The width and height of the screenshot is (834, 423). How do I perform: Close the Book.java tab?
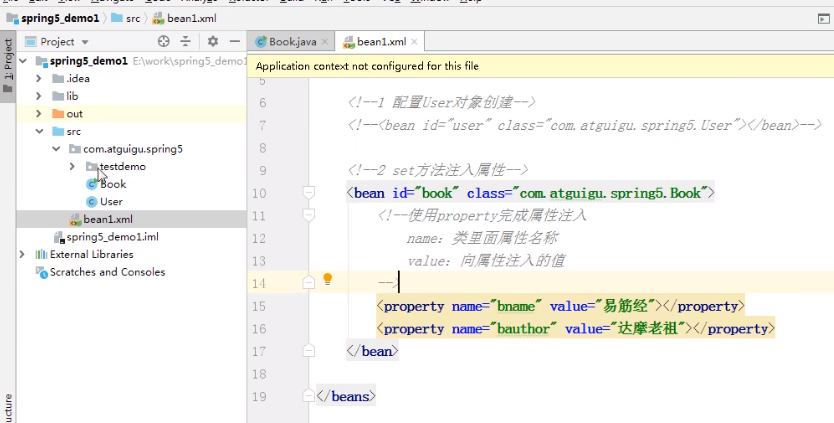pos(325,42)
